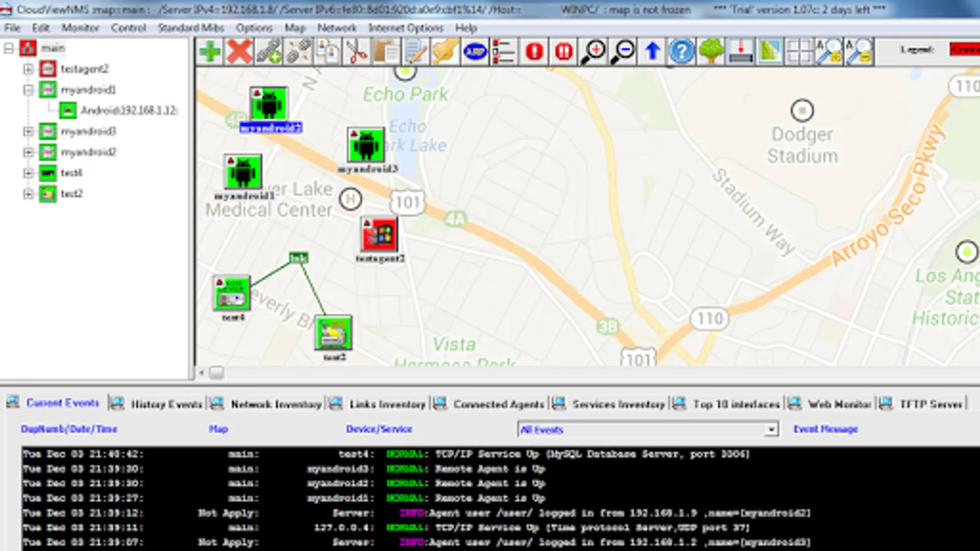Switch to the Connected Agents tab
This screenshot has height=551, width=980.
point(498,404)
